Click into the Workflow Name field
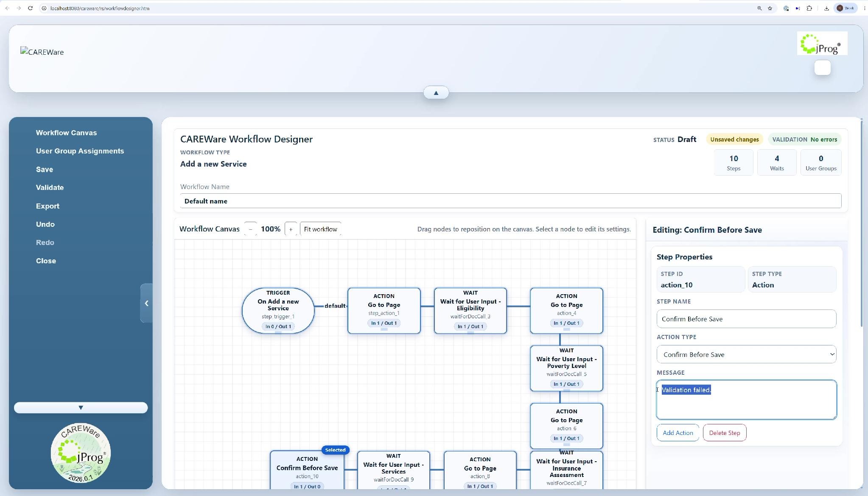This screenshot has width=868, height=496. click(x=510, y=201)
